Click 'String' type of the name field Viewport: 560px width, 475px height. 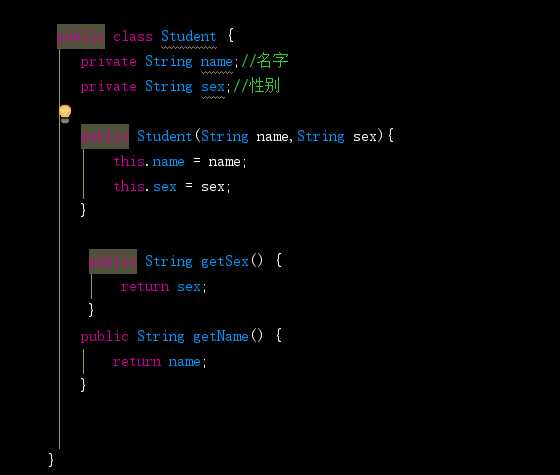(x=169, y=62)
